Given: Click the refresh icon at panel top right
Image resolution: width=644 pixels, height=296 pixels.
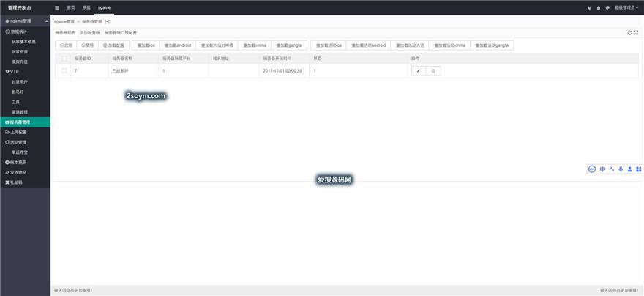Looking at the screenshot, I should [x=630, y=32].
